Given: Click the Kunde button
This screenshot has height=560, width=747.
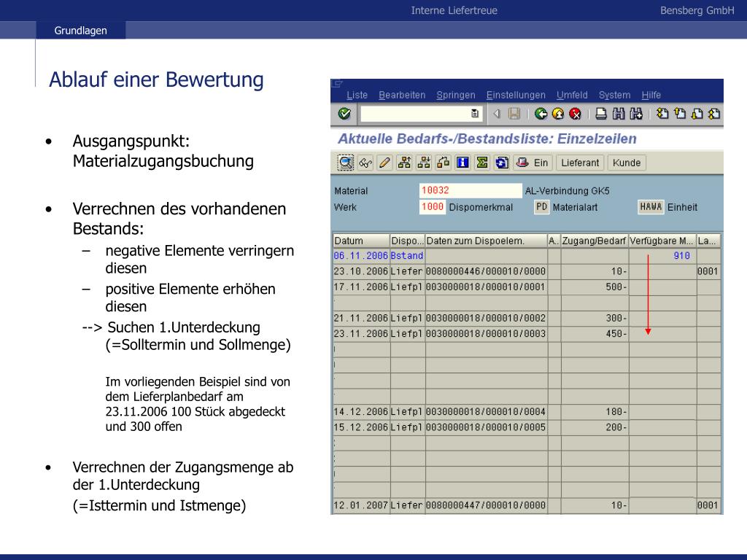Looking at the screenshot, I should (x=627, y=163).
